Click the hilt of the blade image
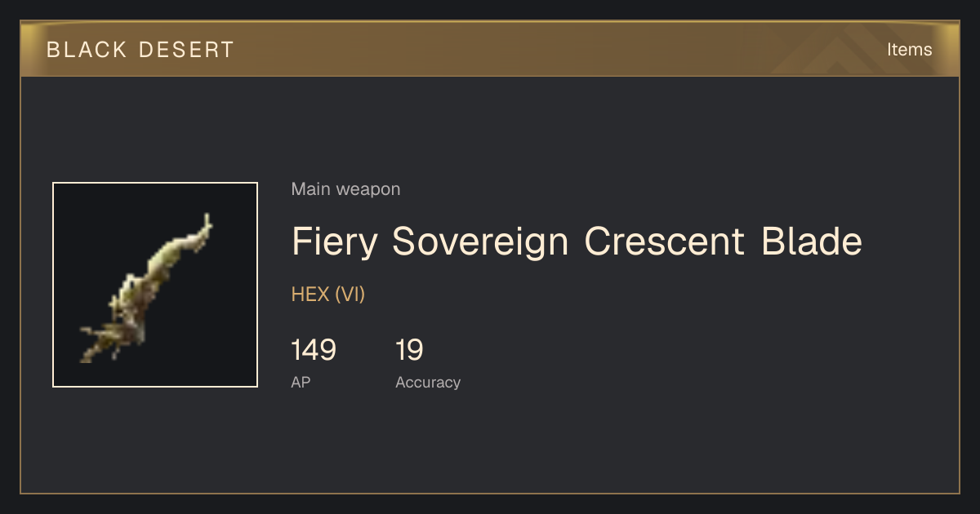The image size is (980, 514). (x=98, y=343)
